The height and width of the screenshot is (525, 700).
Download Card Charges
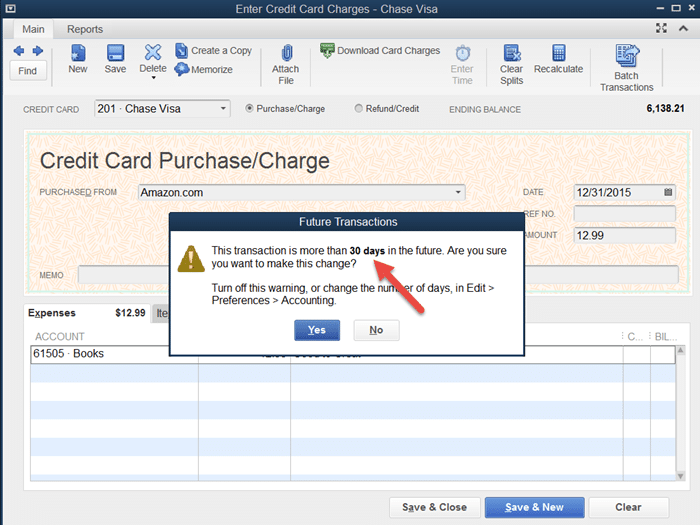[x=380, y=50]
